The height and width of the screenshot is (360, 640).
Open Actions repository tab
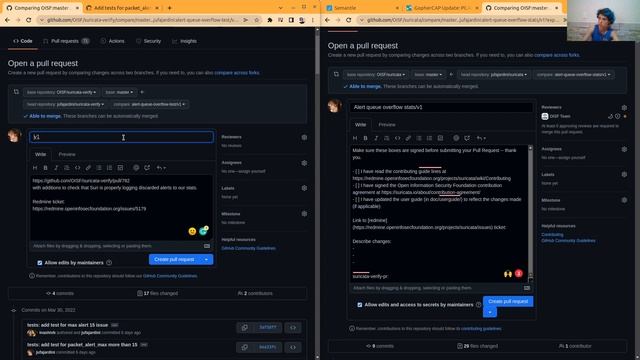point(113,41)
